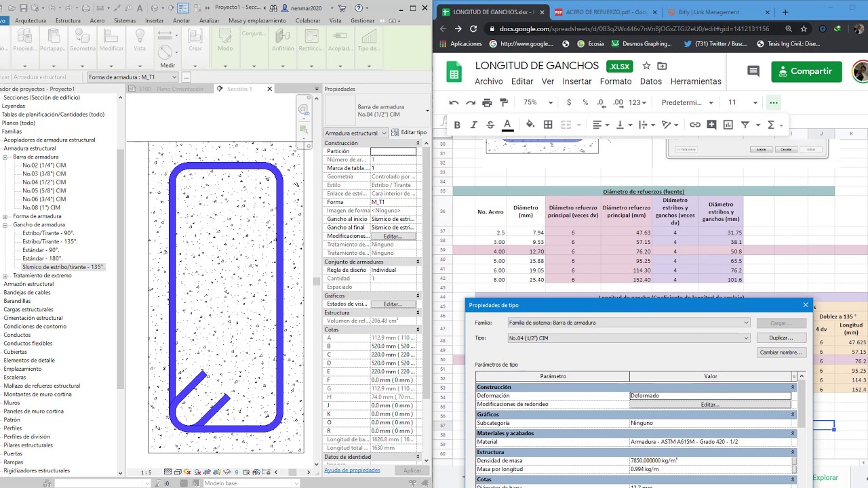Collapse the Barra de armadura tree node
The height and width of the screenshot is (488, 868).
tap(6, 157)
